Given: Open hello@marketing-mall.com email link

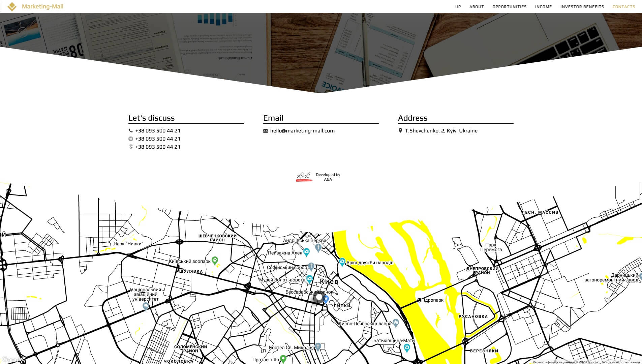Looking at the screenshot, I should [x=302, y=131].
